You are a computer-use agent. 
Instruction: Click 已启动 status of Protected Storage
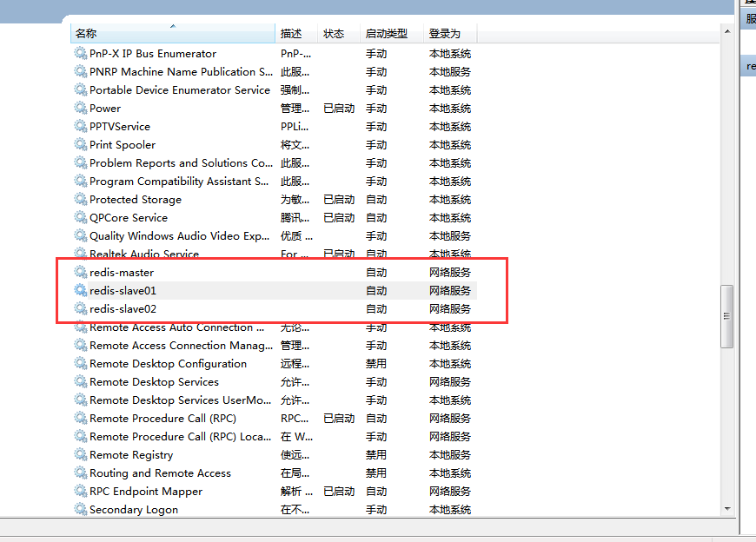pos(339,199)
